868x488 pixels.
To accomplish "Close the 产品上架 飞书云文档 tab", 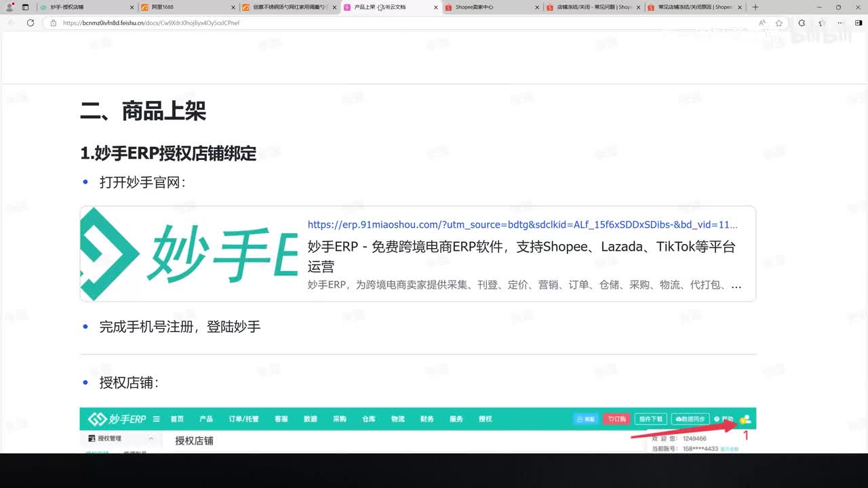I will pos(436,7).
